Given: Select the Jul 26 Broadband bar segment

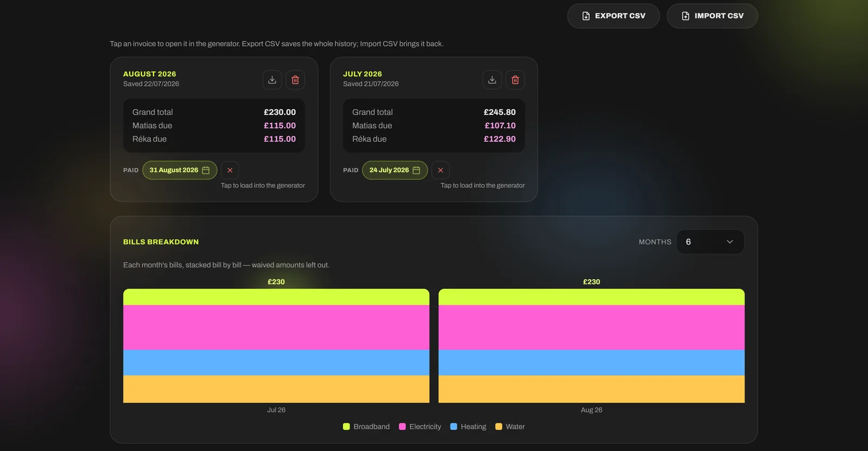Looking at the screenshot, I should 276,297.
